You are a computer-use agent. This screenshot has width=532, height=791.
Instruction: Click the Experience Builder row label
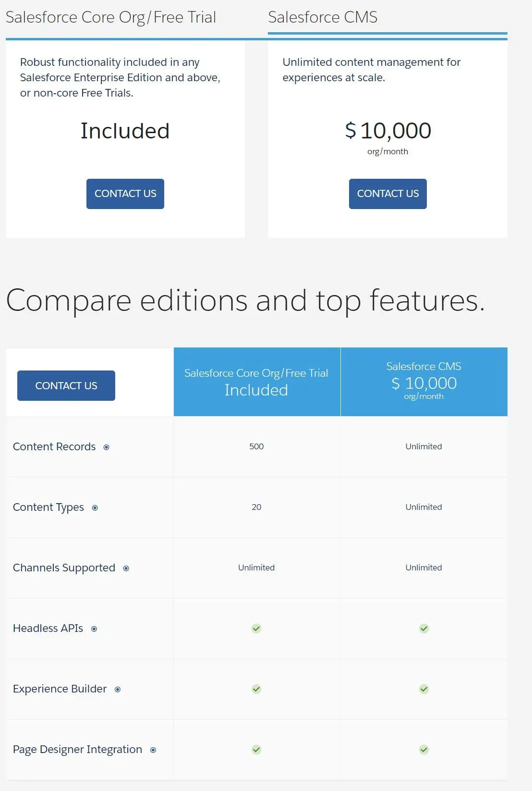tap(60, 689)
